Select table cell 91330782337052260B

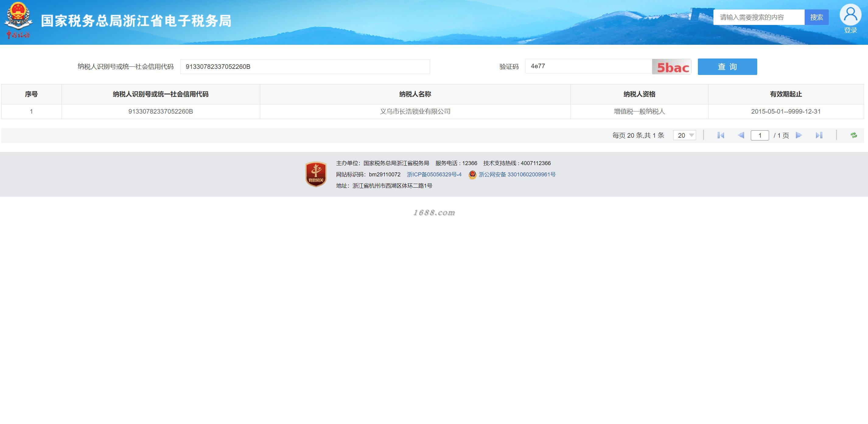161,111
